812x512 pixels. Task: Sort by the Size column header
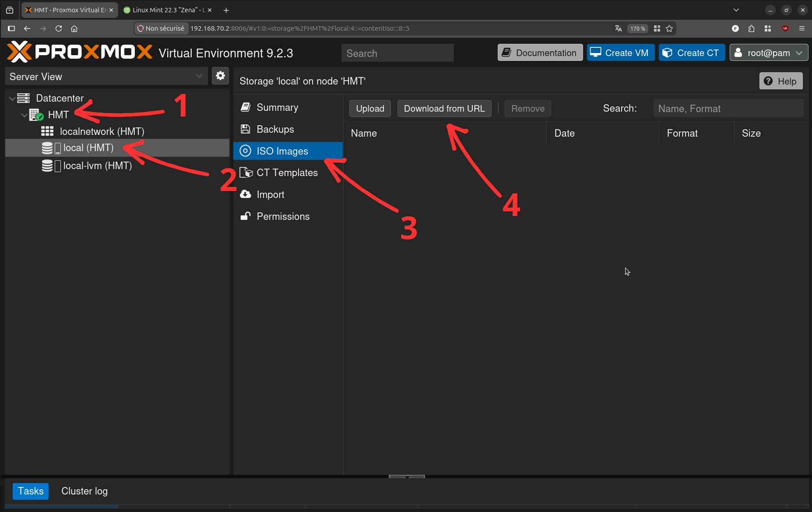[x=770, y=133]
